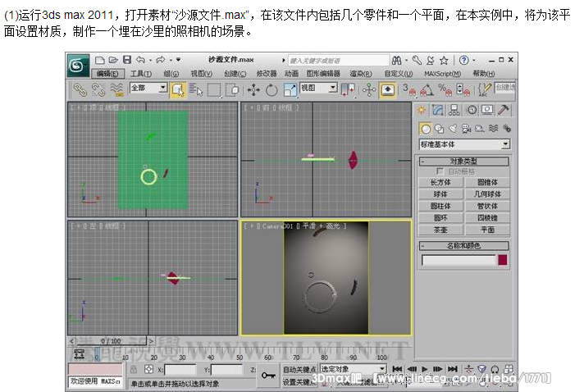Open the MAXScript(M) menu
575x392 pixels.
coord(442,74)
